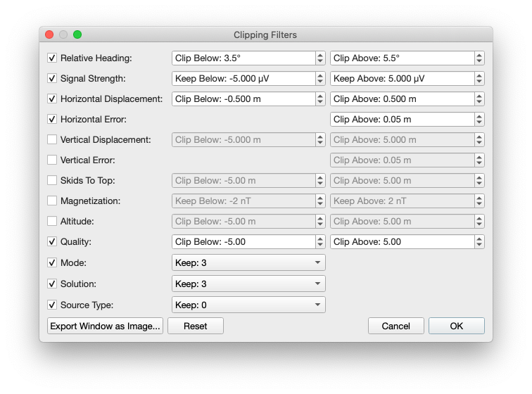Uncheck the Relative Heading checkbox
532x394 pixels.
point(52,58)
